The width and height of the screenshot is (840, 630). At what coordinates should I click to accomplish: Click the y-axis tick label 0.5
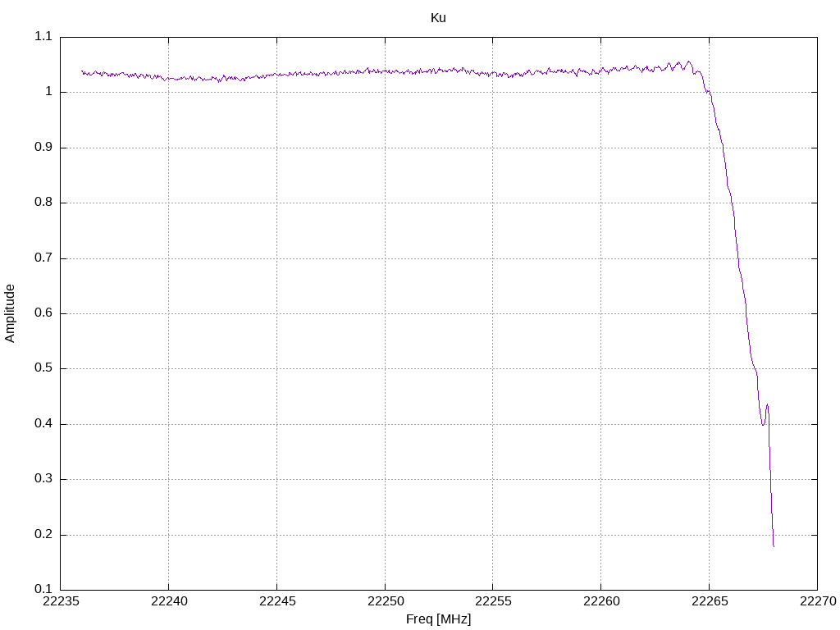pyautogui.click(x=43, y=368)
